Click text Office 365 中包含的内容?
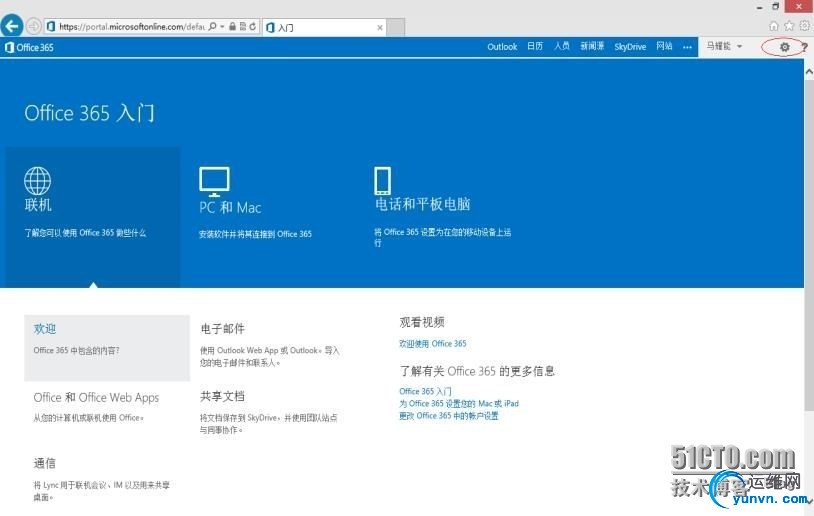The image size is (814, 516). coord(77,350)
